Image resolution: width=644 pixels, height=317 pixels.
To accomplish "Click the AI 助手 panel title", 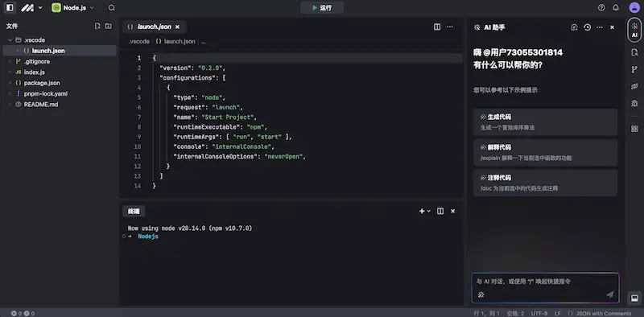I will 494,27.
